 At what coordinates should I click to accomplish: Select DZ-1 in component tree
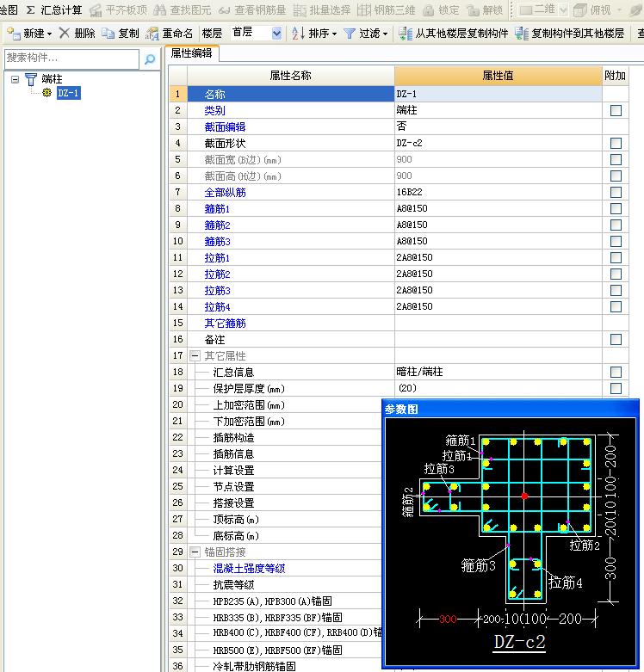click(x=69, y=93)
